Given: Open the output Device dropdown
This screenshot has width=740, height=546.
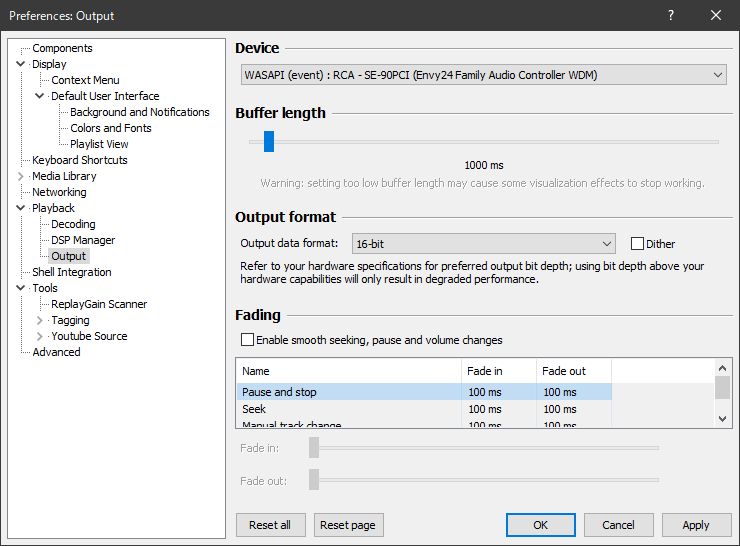Looking at the screenshot, I should coord(484,75).
